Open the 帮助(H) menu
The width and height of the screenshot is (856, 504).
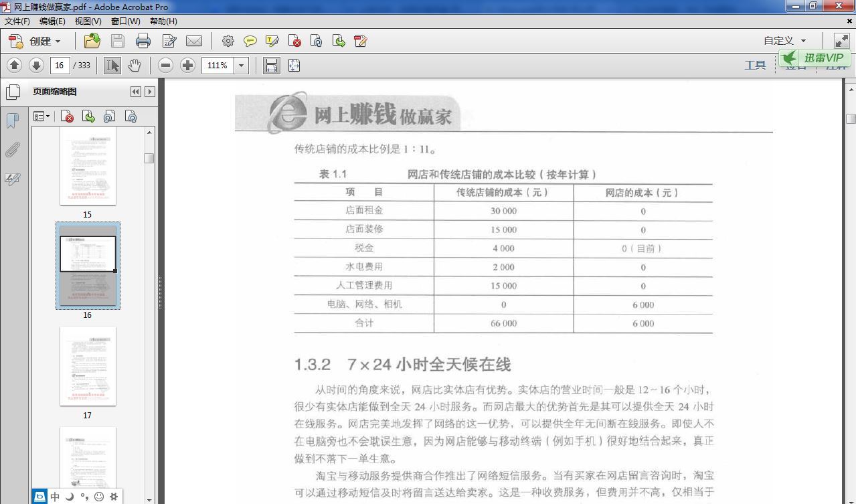163,21
